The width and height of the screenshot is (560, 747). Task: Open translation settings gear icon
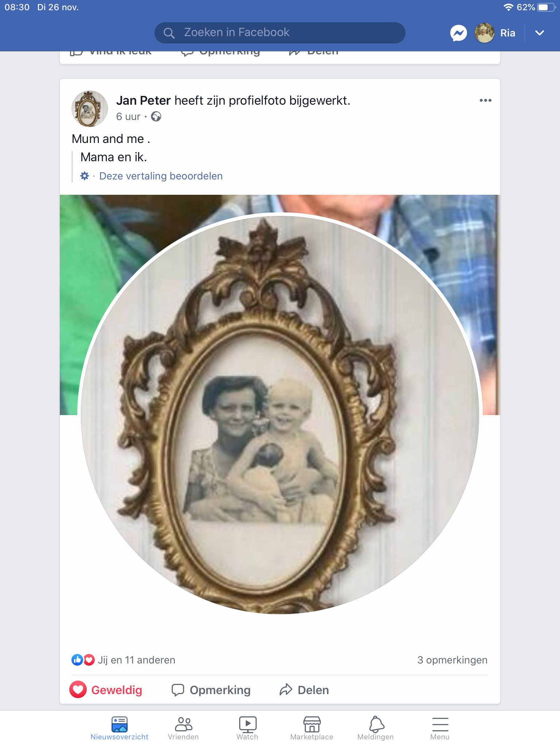pos(85,176)
